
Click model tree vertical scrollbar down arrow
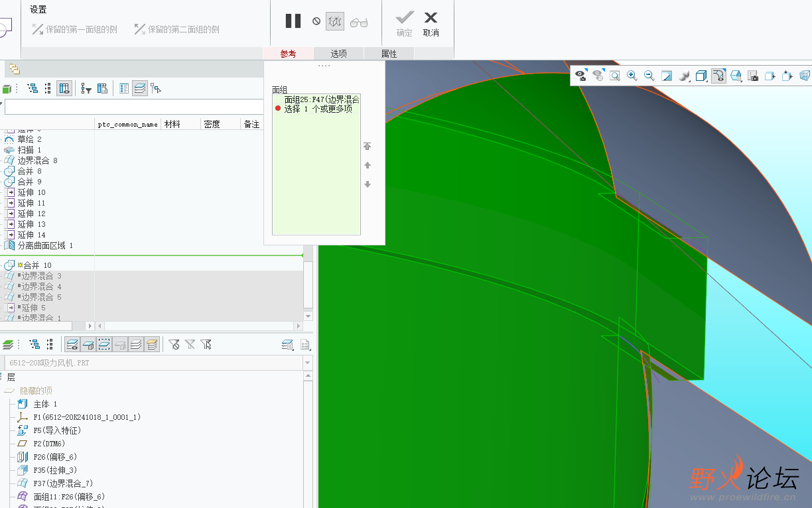click(308, 316)
